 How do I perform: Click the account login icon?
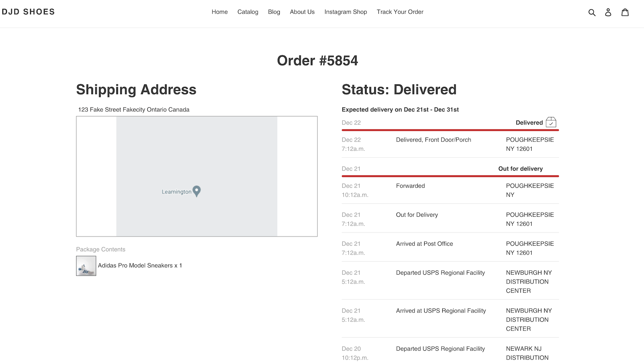(x=608, y=12)
